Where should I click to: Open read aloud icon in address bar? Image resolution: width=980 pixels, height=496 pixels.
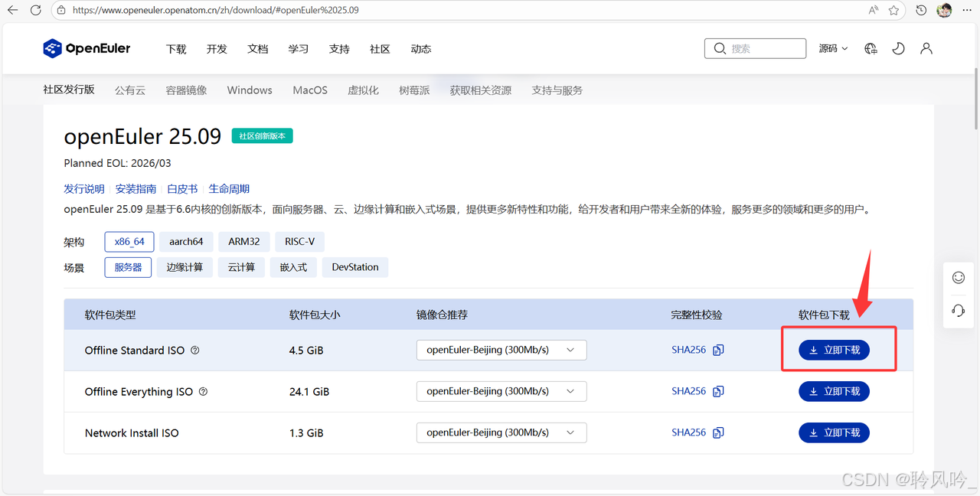(874, 11)
